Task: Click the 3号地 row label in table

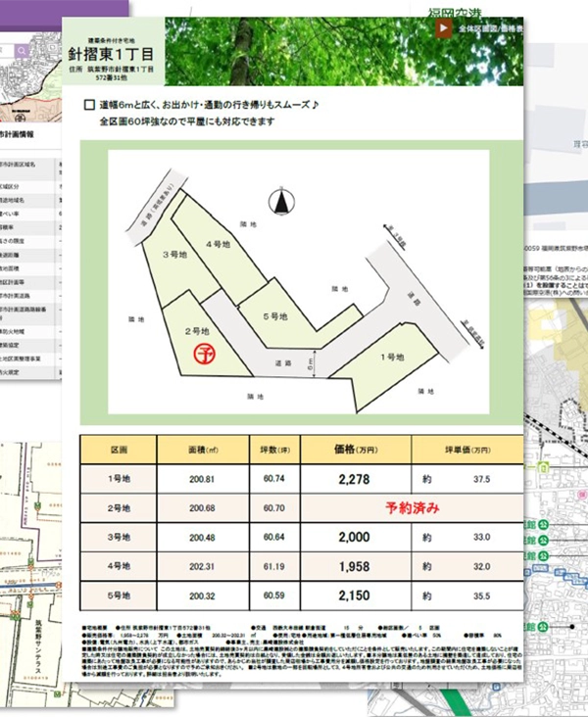Action: 119,537
